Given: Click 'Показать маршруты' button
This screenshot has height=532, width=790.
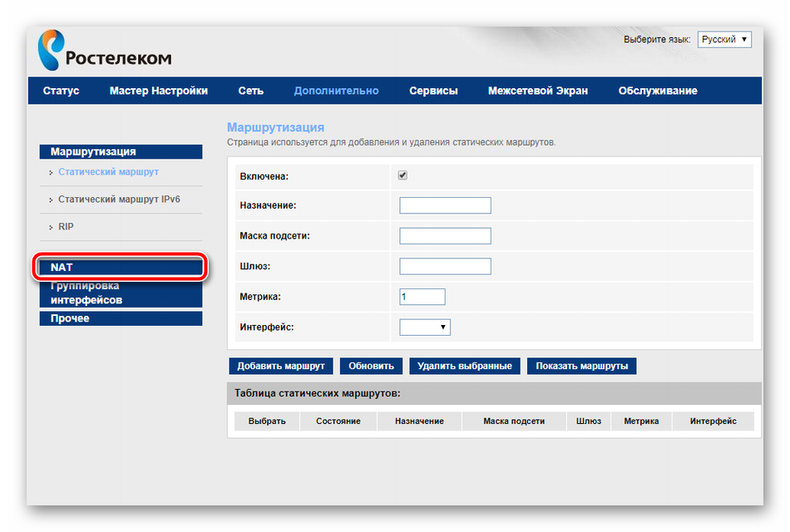Looking at the screenshot, I should coord(581,366).
